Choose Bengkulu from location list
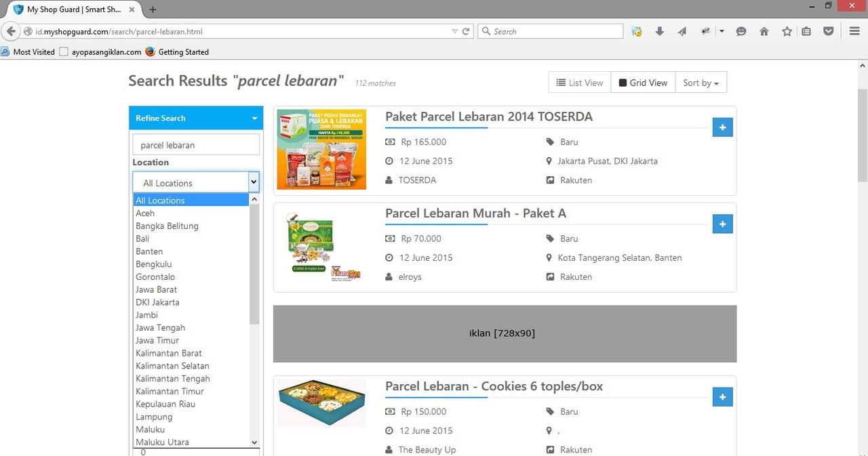This screenshot has height=456, width=868. 191,264
